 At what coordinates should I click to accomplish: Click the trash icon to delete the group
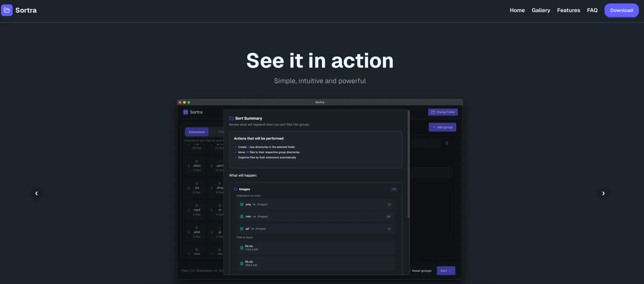[447, 143]
